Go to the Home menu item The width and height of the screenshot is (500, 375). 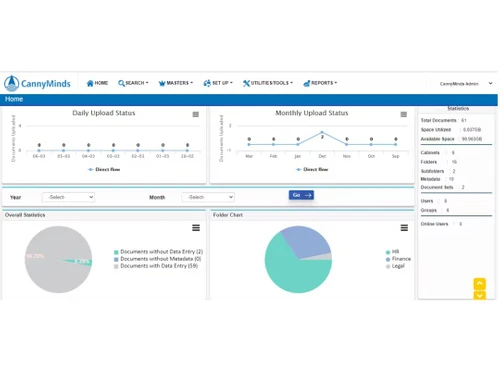[x=97, y=83]
